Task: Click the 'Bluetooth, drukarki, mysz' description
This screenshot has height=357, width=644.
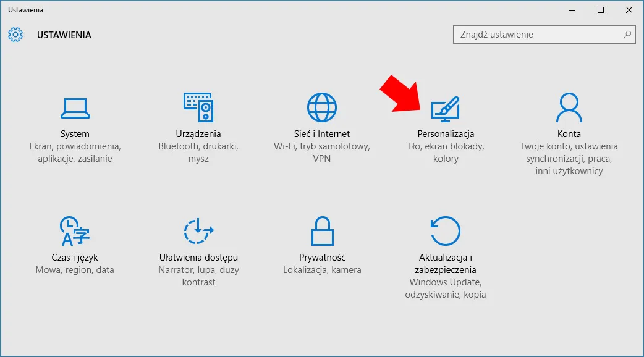Action: tap(198, 153)
